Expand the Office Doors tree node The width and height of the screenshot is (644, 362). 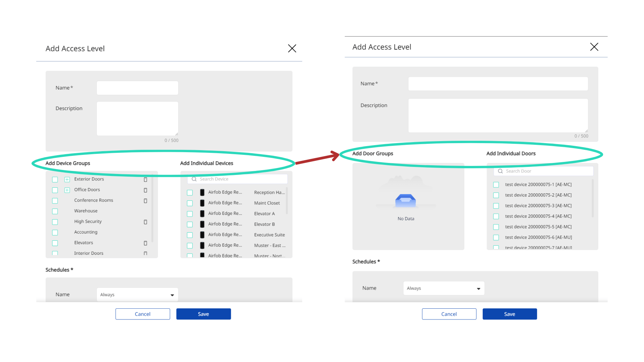click(67, 190)
